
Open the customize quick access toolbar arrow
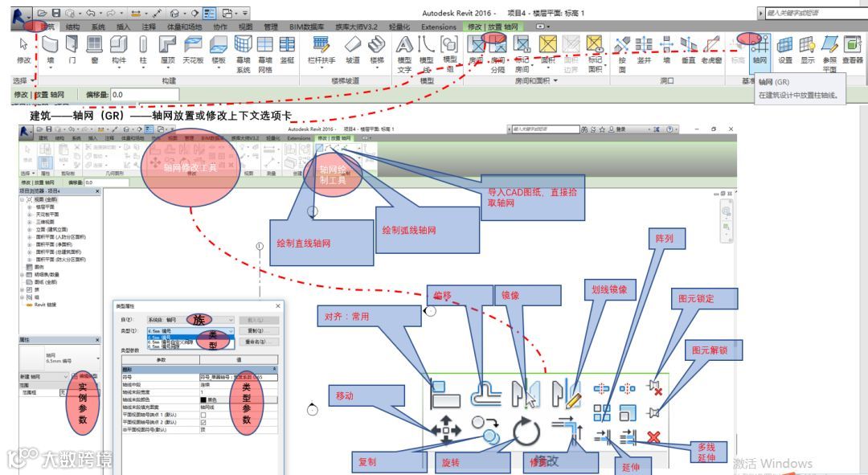[x=245, y=12]
